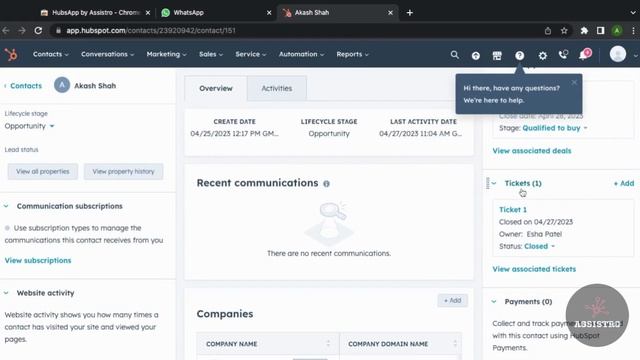Switch to the Overview tab
Image resolution: width=640 pixels, height=360 pixels.
click(x=216, y=88)
